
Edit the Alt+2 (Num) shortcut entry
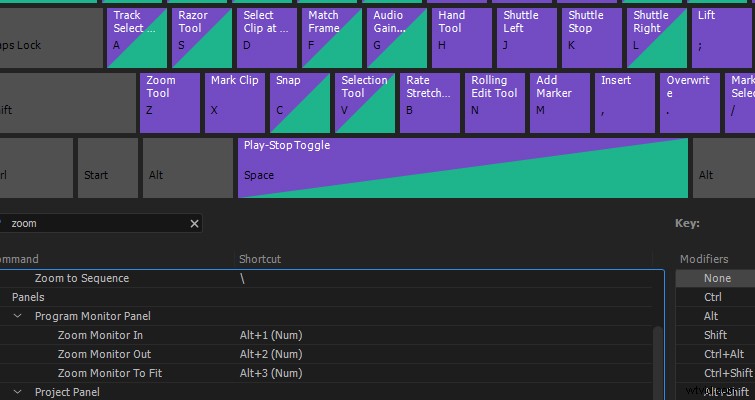[x=271, y=354]
